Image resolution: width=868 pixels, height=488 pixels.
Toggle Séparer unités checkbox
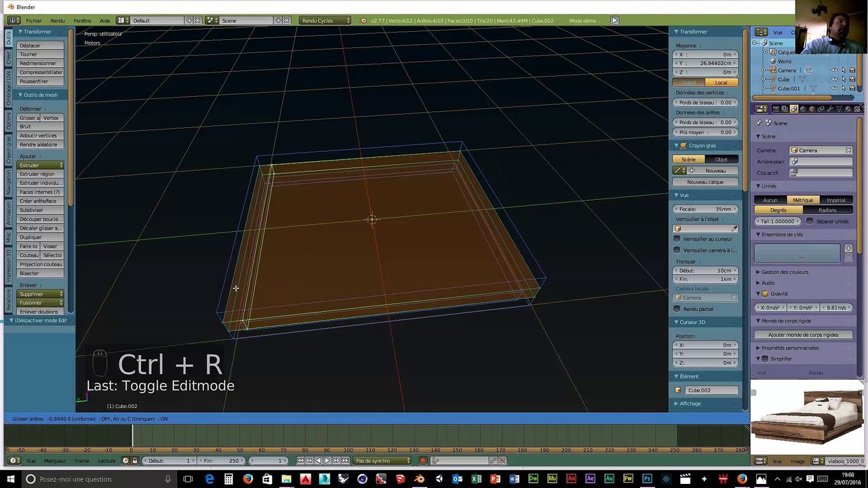[810, 221]
